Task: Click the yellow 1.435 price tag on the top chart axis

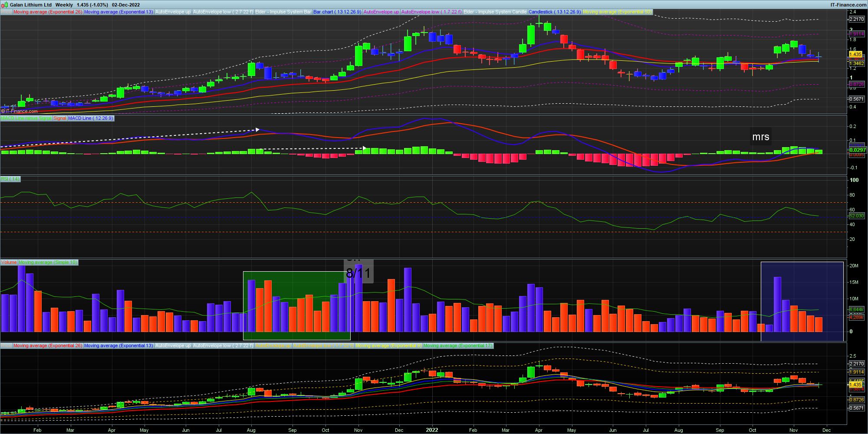Action: coord(855,54)
